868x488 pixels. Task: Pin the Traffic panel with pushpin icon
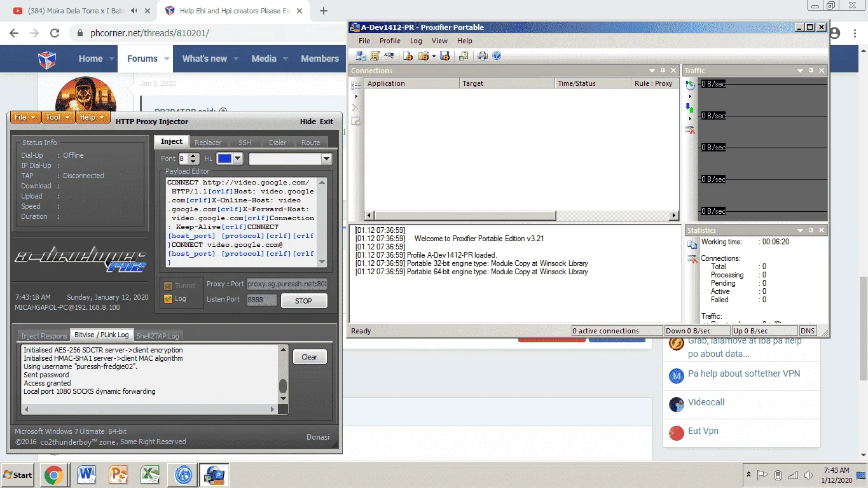[x=811, y=71]
